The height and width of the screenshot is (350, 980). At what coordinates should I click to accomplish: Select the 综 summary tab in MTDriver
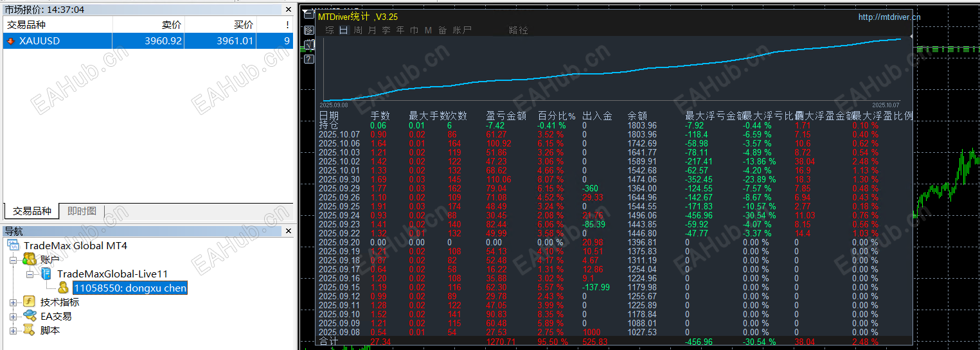pos(330,30)
